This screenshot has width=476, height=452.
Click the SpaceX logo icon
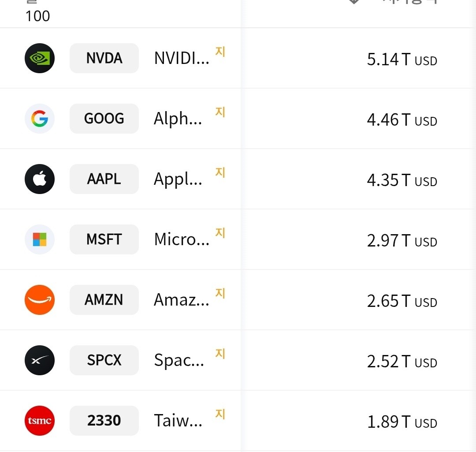[x=40, y=360]
